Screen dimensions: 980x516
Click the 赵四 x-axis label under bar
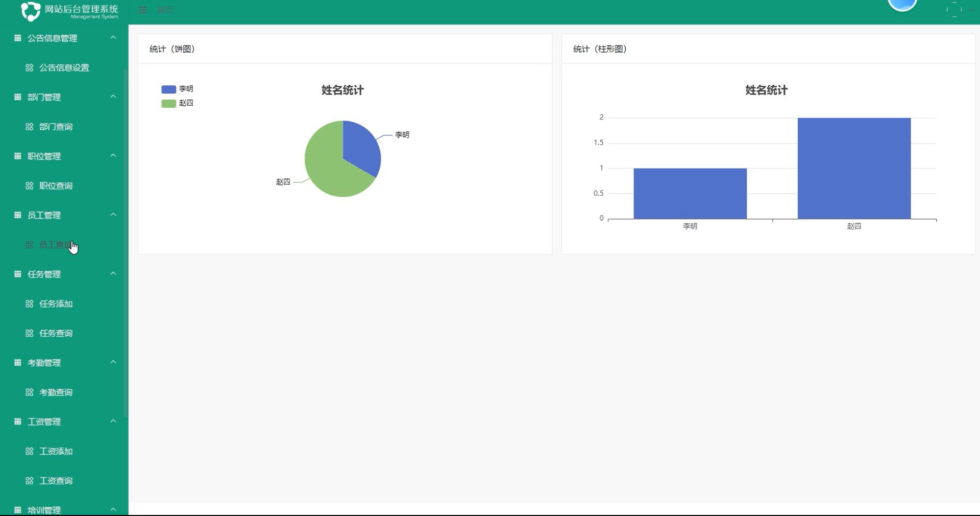(x=854, y=226)
